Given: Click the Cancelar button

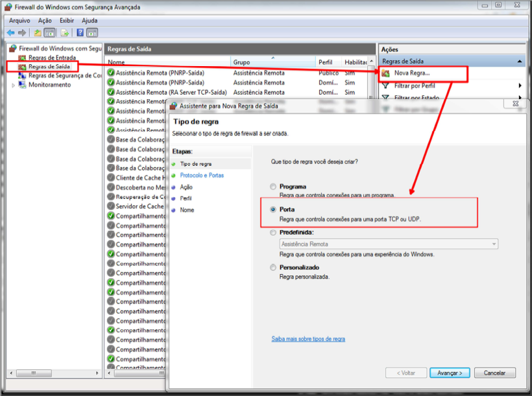Looking at the screenshot, I should coord(494,373).
